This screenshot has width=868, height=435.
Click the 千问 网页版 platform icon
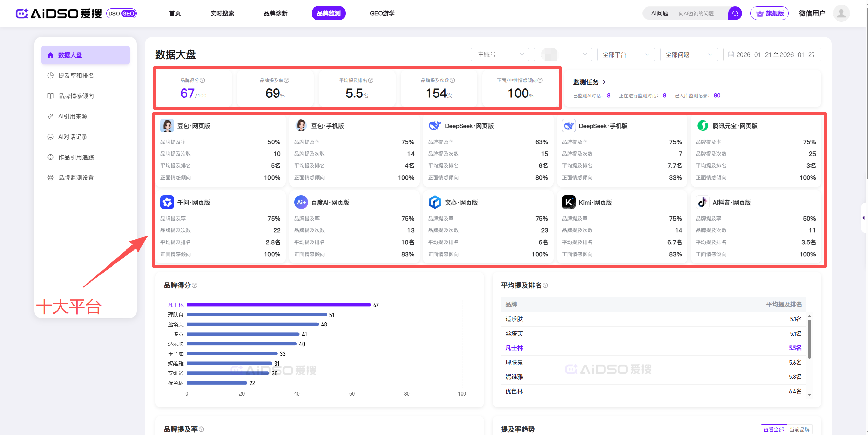pos(167,202)
